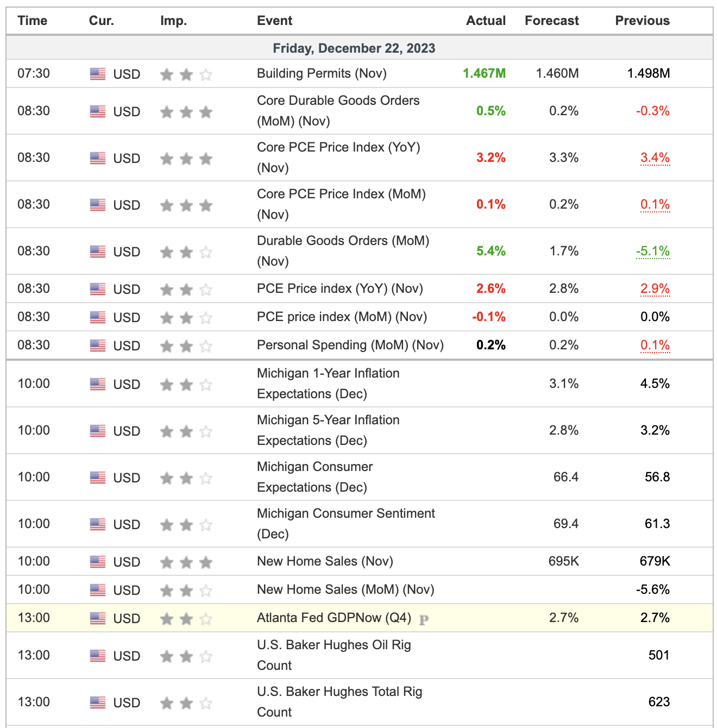Click revised previous value -5.1% for Durable Goods
717x728 pixels.
coord(652,251)
